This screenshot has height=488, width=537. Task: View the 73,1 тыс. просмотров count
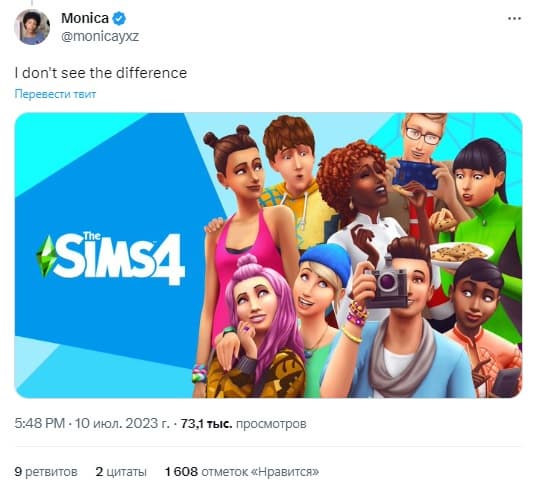click(243, 424)
